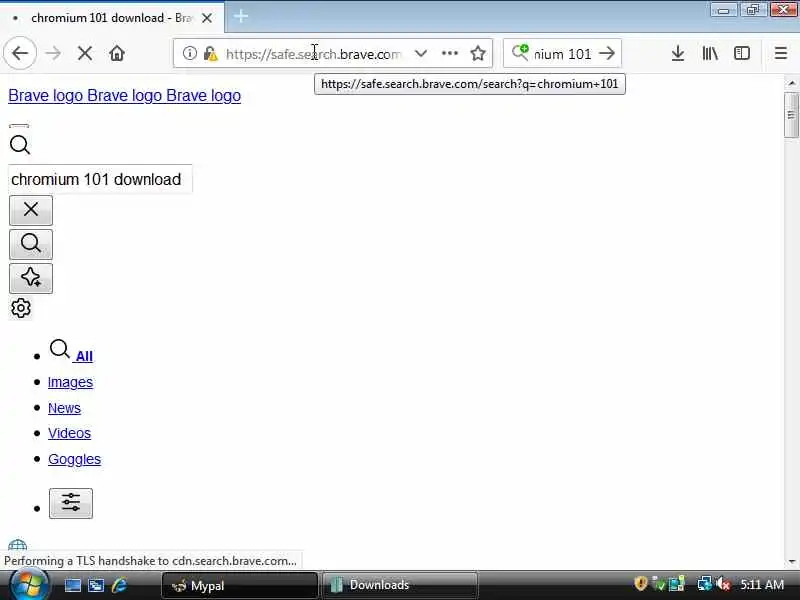Follow the Brave logo link
This screenshot has width=800, height=600.
[x=124, y=95]
